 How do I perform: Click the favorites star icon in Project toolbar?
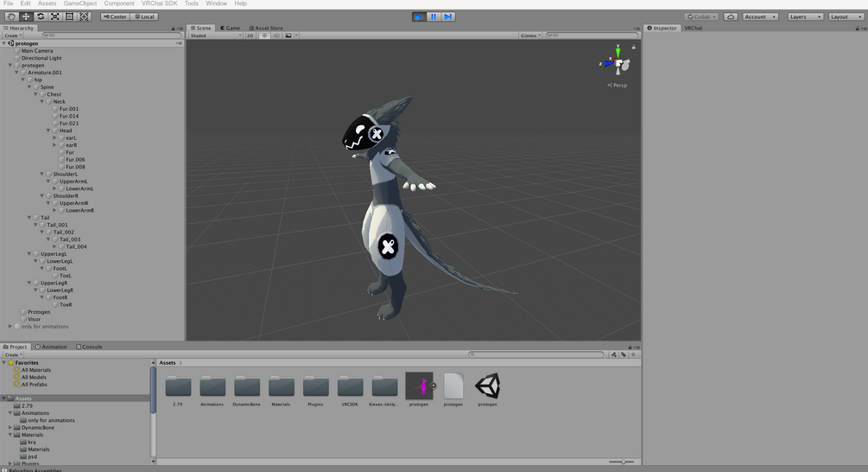tap(634, 354)
